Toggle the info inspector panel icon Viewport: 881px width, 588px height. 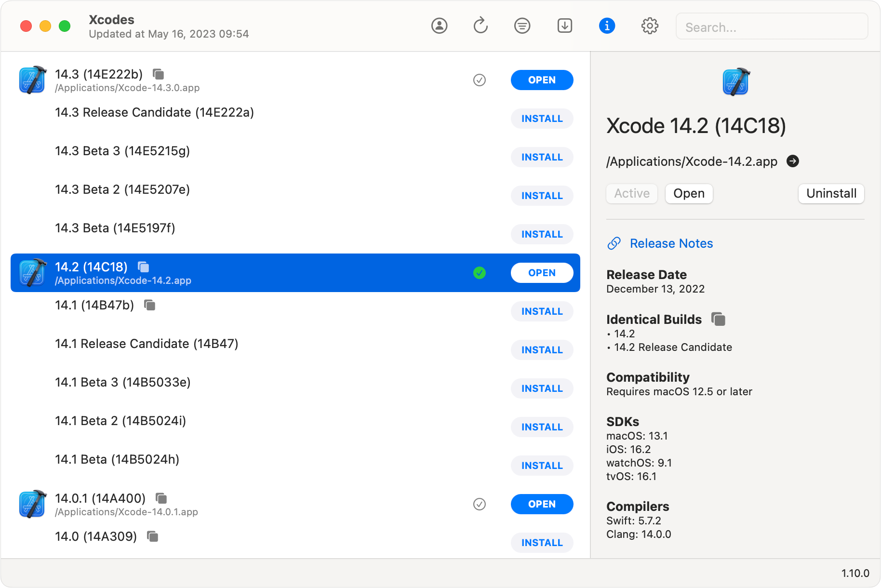coord(607,26)
